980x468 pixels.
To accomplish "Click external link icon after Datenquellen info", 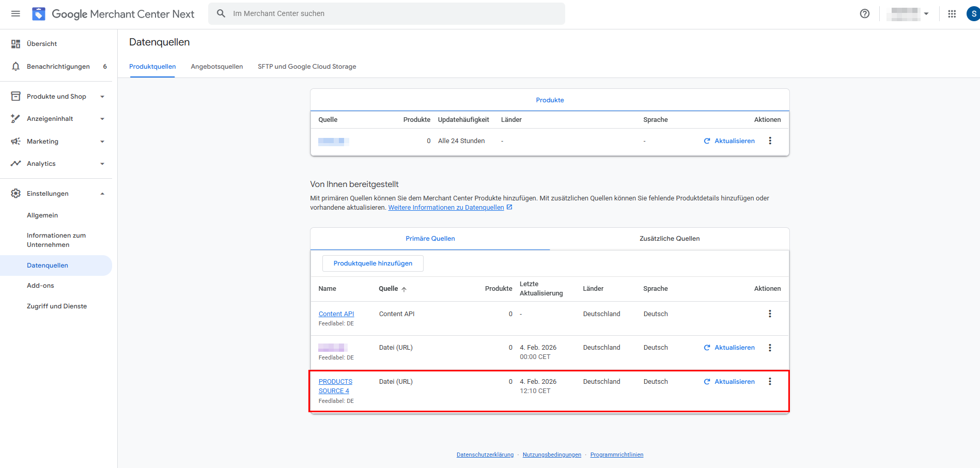I will pos(509,207).
